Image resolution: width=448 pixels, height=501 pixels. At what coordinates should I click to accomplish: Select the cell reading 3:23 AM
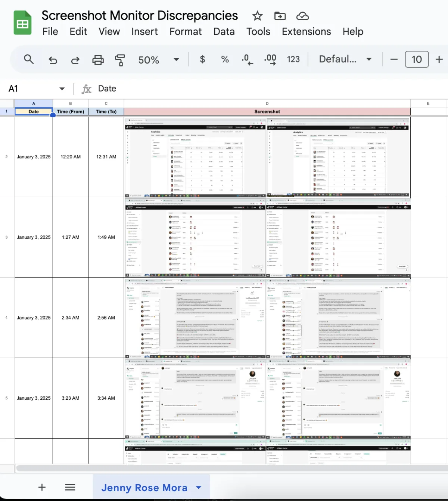[x=71, y=398]
